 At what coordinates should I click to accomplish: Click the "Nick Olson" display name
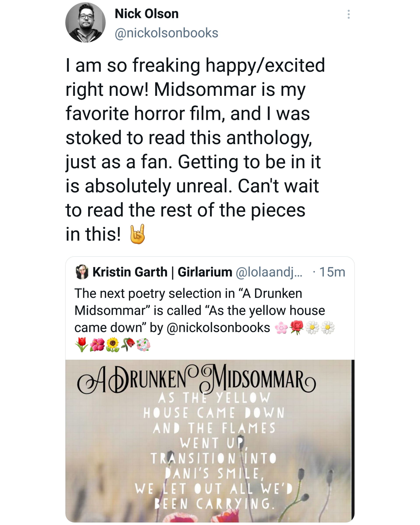[147, 14]
